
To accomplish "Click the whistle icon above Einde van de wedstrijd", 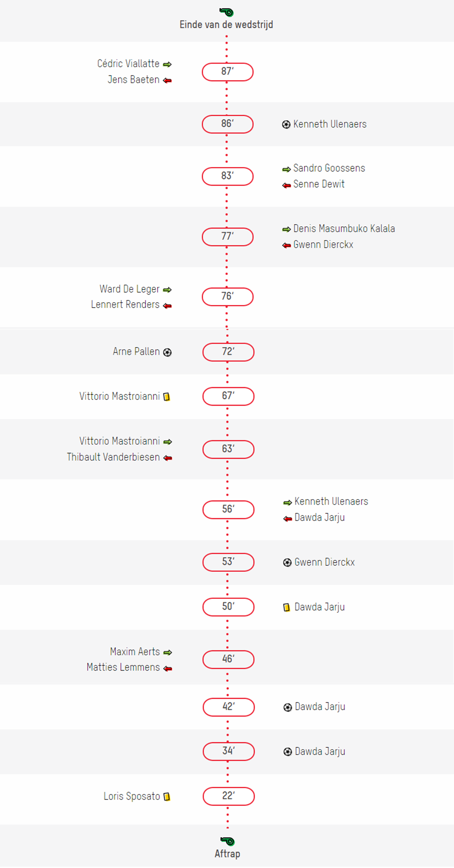I will [x=226, y=12].
